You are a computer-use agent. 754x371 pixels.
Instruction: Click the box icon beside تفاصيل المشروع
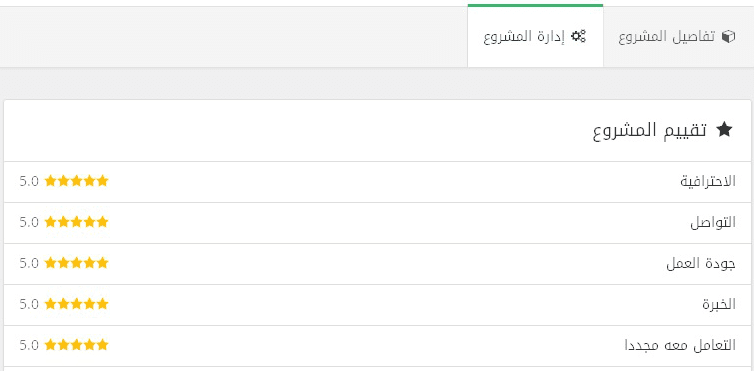tap(729, 37)
